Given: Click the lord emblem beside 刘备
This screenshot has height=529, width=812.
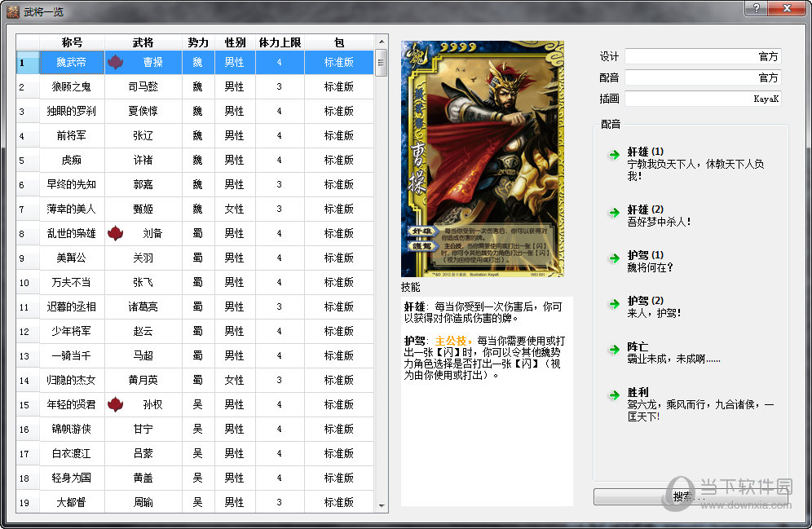Looking at the screenshot, I should point(116,233).
